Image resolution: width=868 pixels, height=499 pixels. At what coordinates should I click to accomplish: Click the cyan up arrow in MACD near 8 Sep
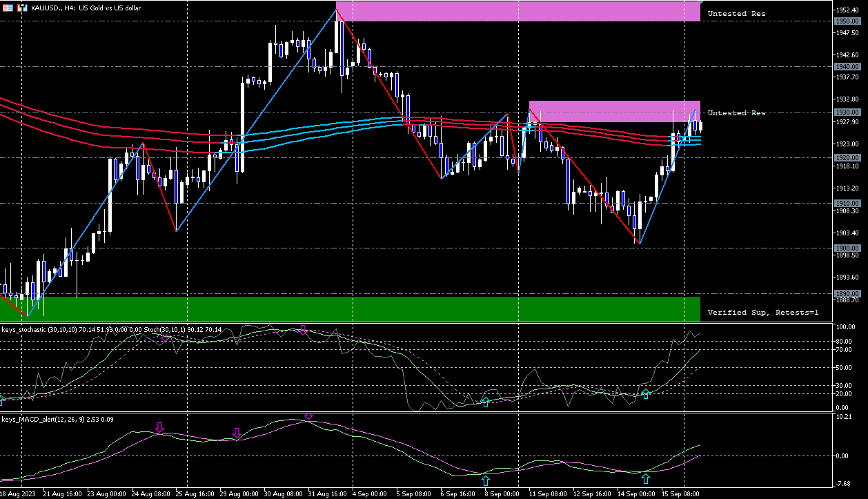[x=485, y=480]
